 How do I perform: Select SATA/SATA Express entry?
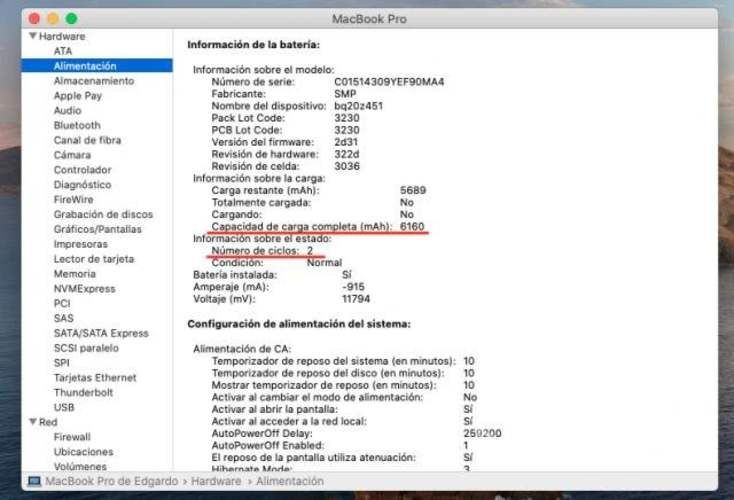101,333
